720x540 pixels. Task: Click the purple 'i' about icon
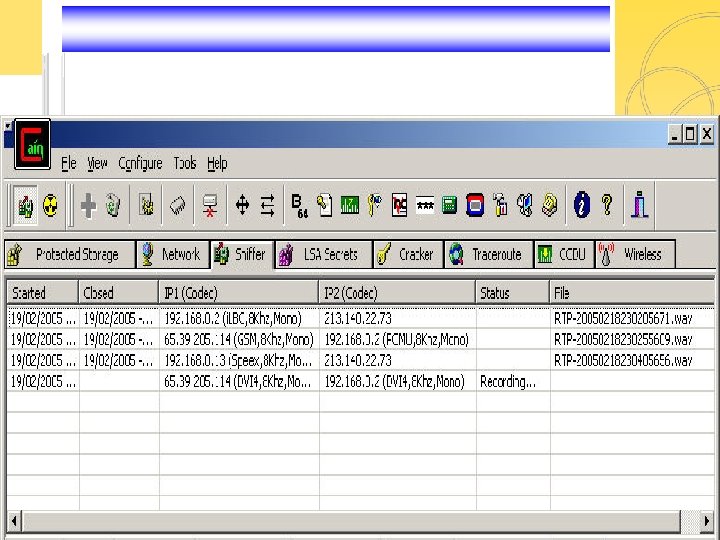point(639,205)
